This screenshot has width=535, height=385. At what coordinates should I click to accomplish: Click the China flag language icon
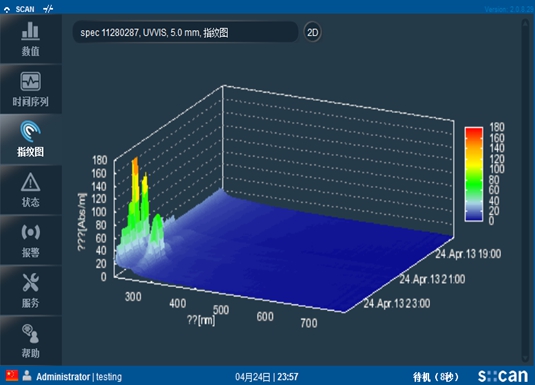coord(12,376)
